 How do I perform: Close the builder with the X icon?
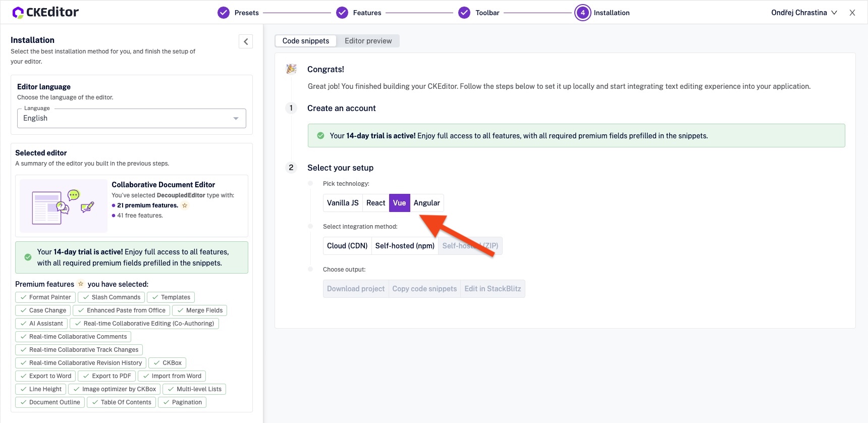point(852,13)
